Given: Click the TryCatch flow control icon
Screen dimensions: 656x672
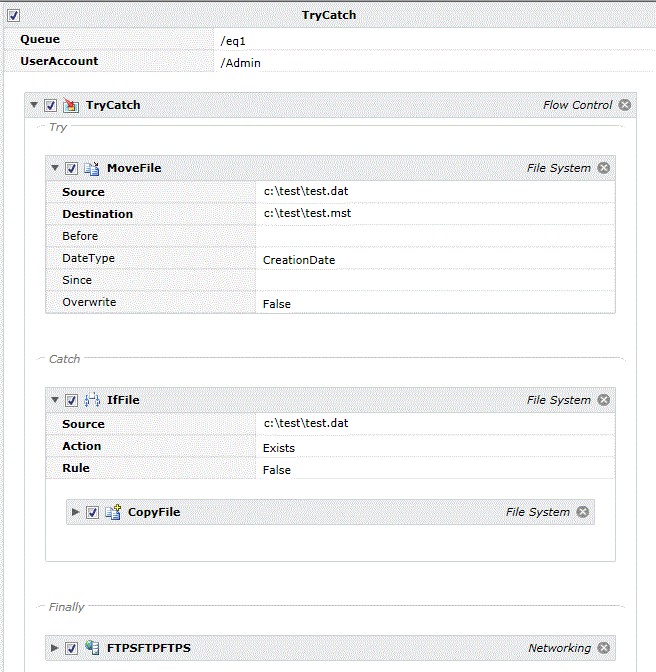Looking at the screenshot, I should coord(71,105).
